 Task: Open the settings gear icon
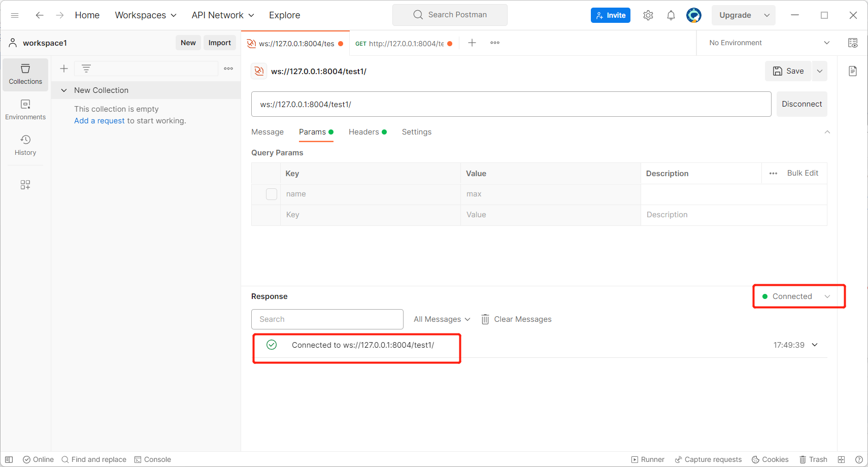point(648,15)
